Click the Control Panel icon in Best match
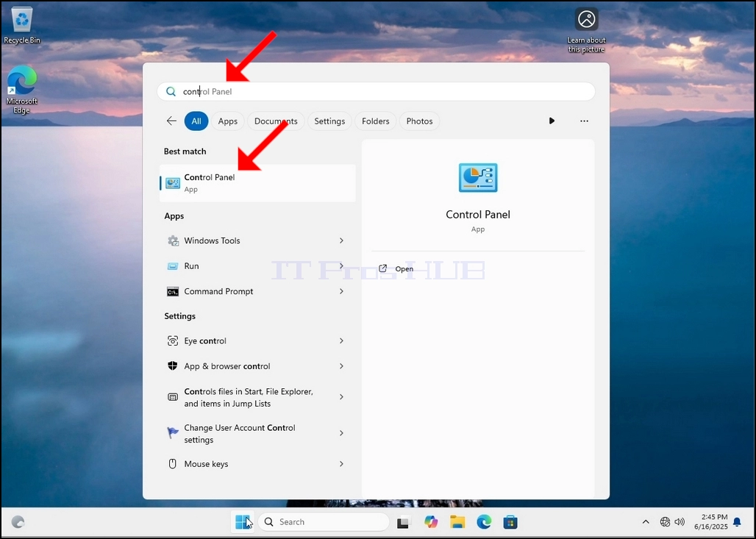This screenshot has height=539, width=756. (173, 183)
